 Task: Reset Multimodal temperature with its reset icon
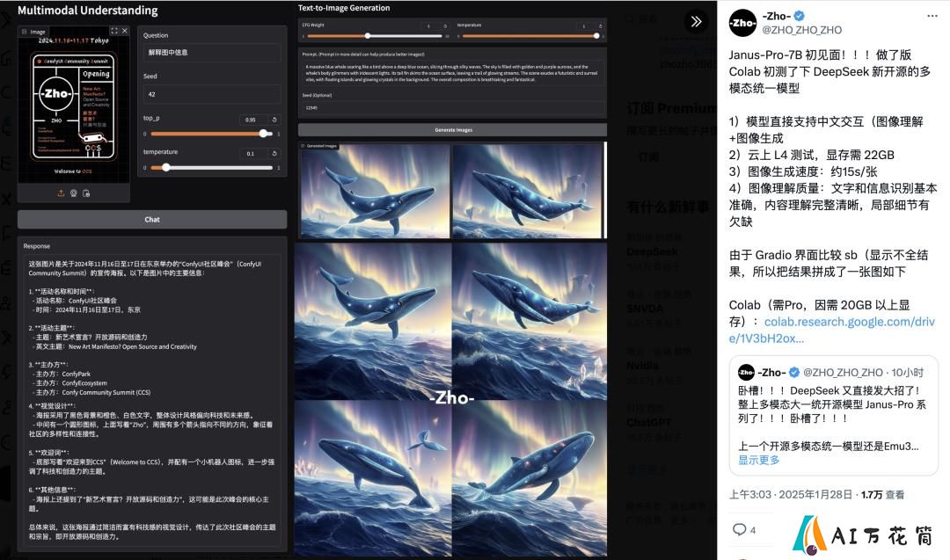click(x=274, y=153)
